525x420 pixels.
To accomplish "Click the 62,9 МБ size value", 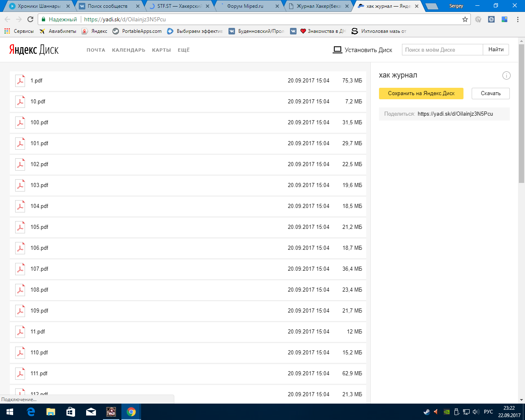I will coord(352,374).
